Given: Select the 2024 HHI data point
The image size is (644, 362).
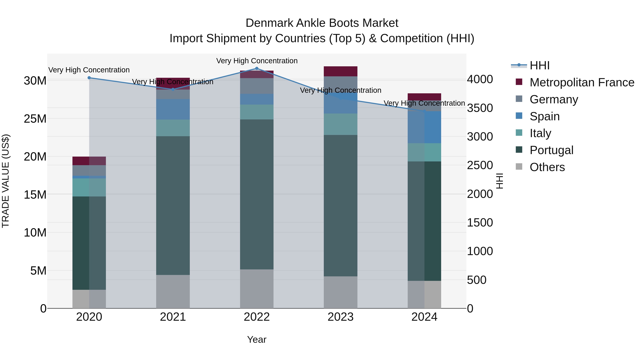Looking at the screenshot, I should (x=424, y=111).
